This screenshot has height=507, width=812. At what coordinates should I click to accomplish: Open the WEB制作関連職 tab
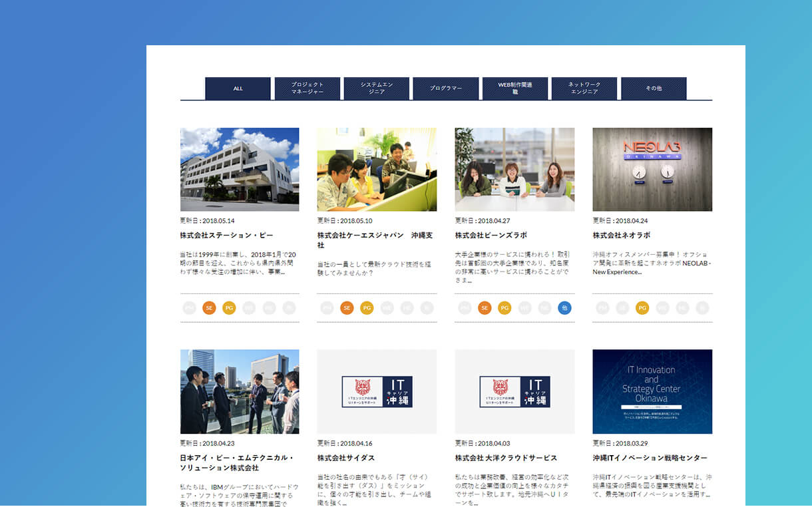click(515, 88)
